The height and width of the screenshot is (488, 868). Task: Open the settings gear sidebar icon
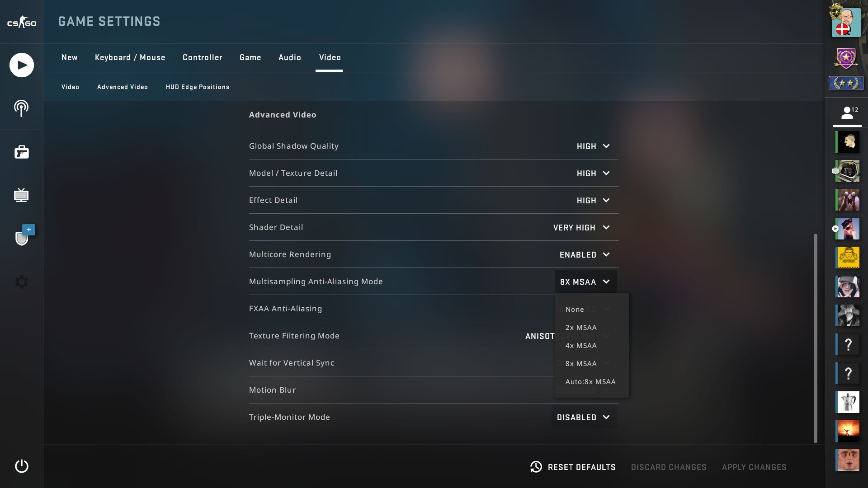click(21, 282)
